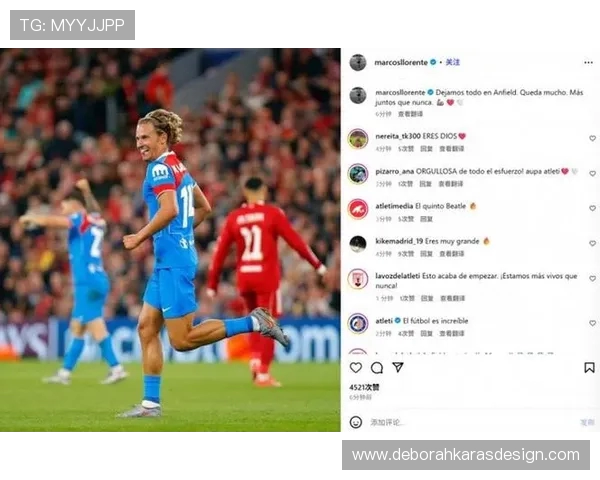
Task: Open the celebrating player photo
Action: coord(170,240)
